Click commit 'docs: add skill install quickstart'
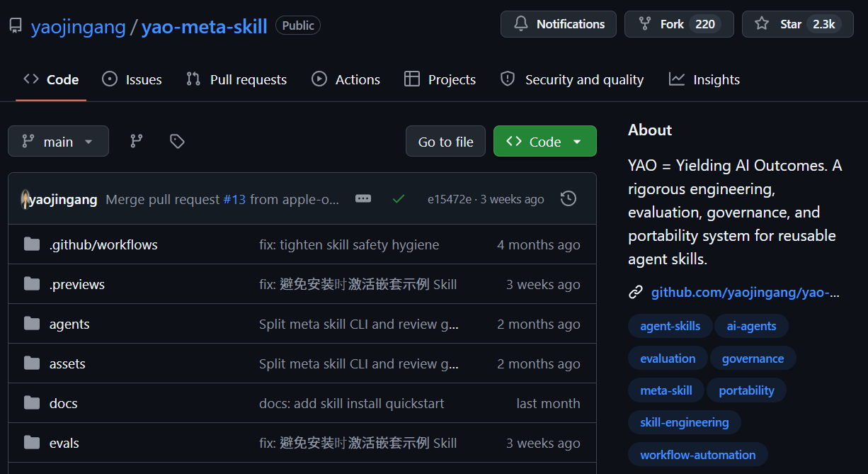 [352, 403]
